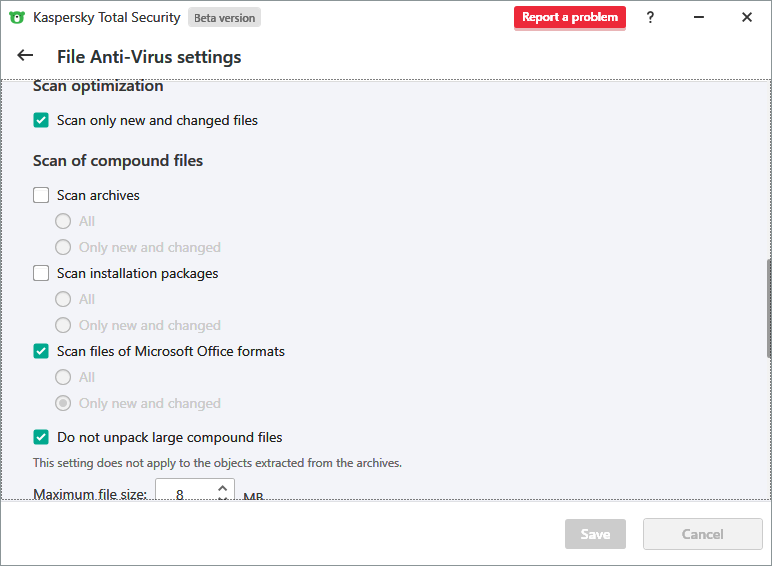Click the Cancel button
The image size is (772, 566).
[x=702, y=534]
